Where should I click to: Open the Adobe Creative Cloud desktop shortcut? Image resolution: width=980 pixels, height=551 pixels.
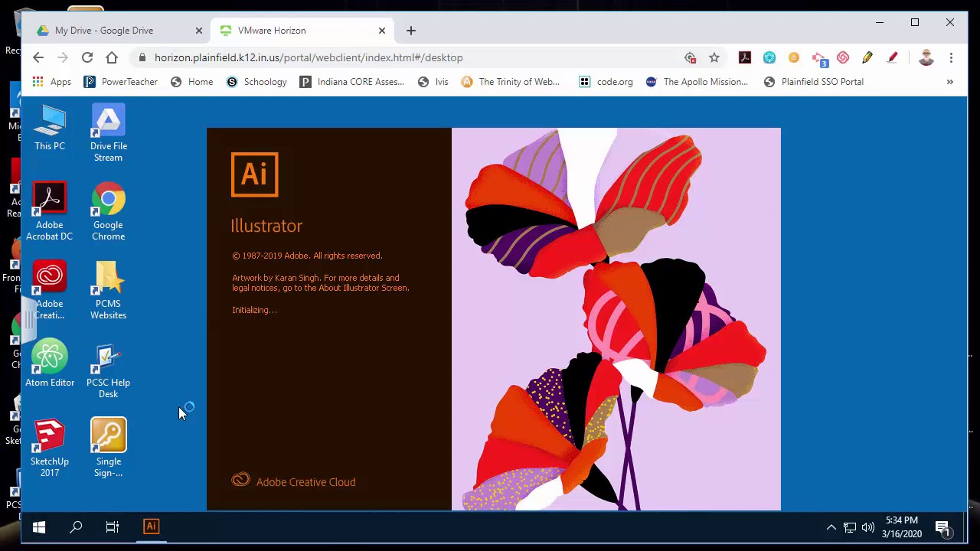(50, 290)
